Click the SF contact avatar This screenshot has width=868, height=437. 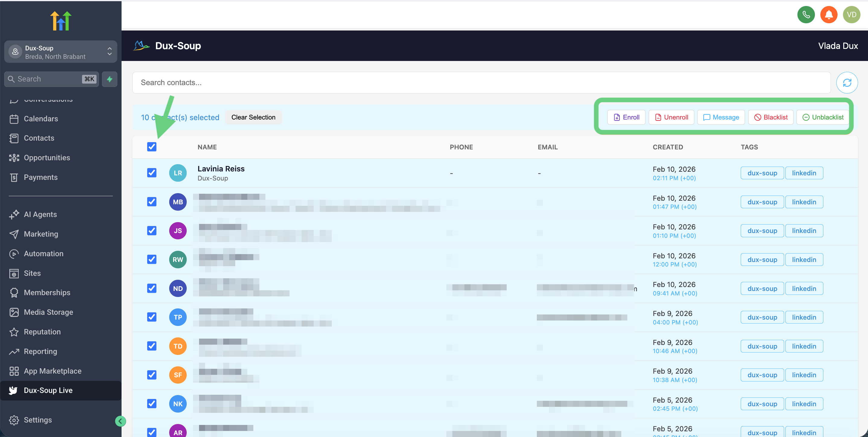[x=178, y=375]
